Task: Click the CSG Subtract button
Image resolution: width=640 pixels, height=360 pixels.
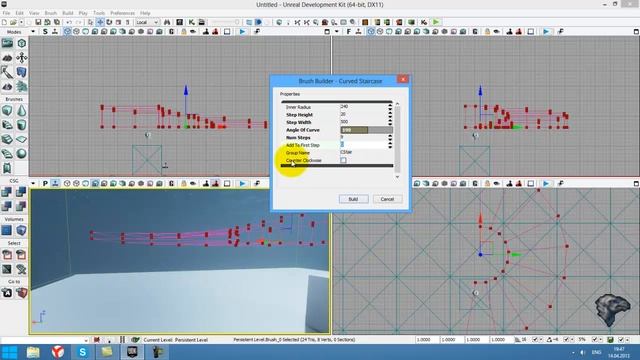Action: pos(22,191)
